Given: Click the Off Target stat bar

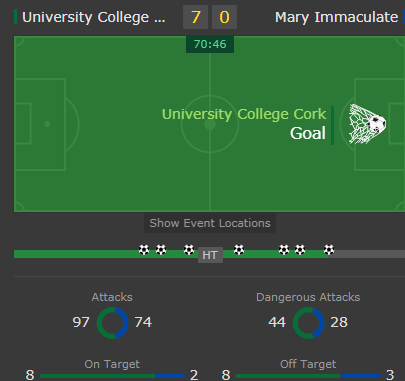Looking at the screenshot, I should tap(308, 376).
